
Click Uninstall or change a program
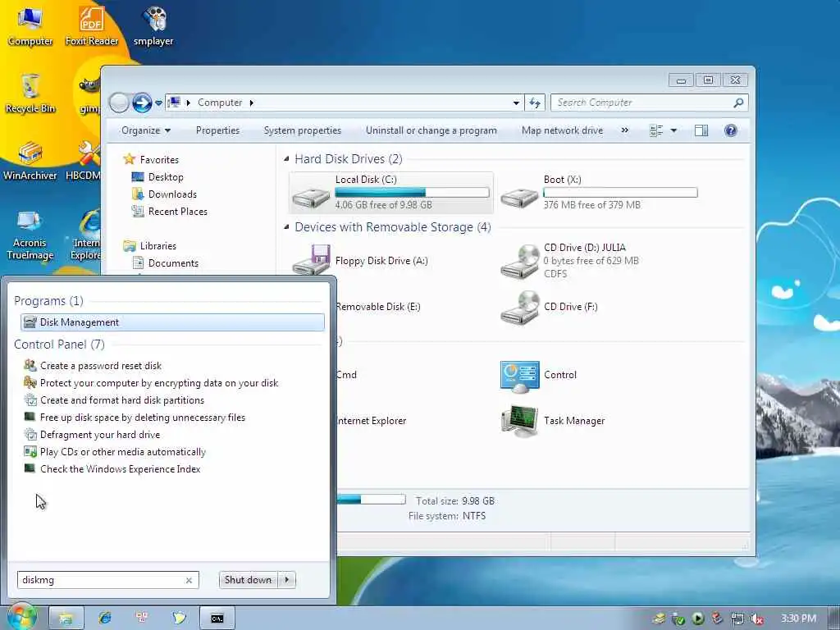click(431, 130)
